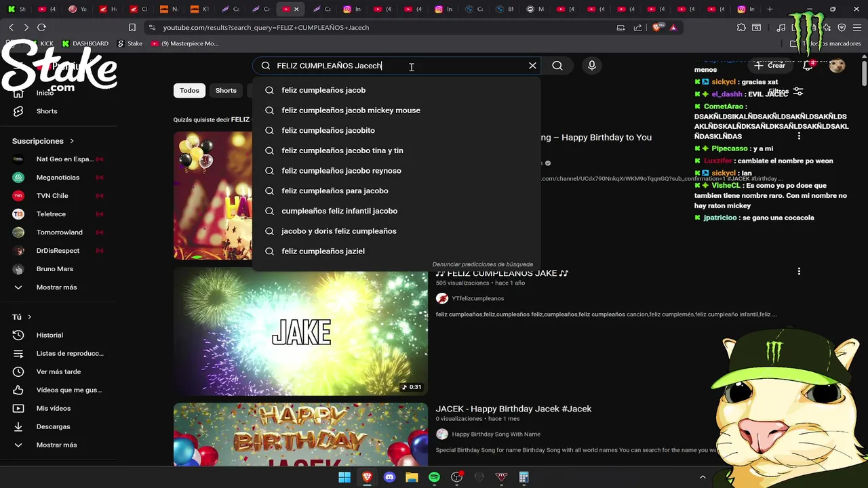Click the browser address bar URL
The width and height of the screenshot is (868, 488).
pos(266,28)
